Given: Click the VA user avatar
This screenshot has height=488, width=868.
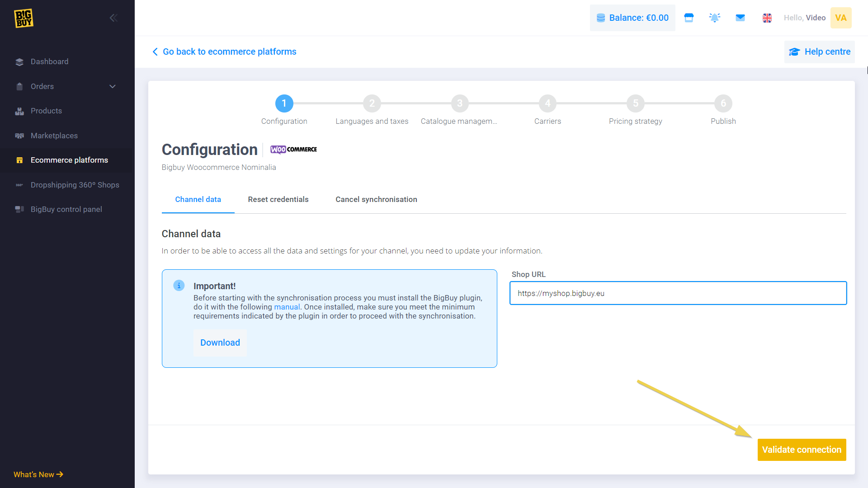Looking at the screenshot, I should [x=840, y=18].
